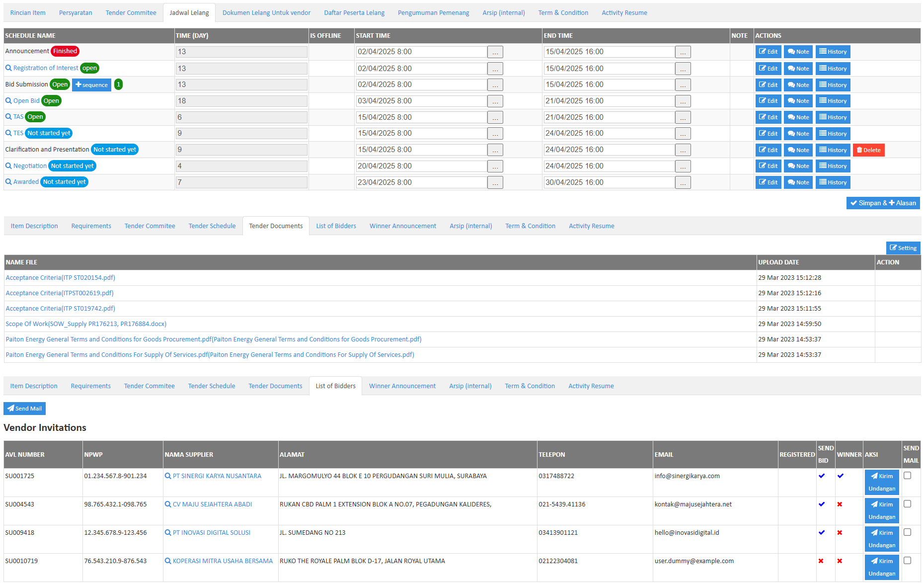Viewport: 924px width, 583px height.
Task: Tick Send Mail checkbox for KOPERASI MITRA USAHA BERSAMA
Action: point(908,561)
